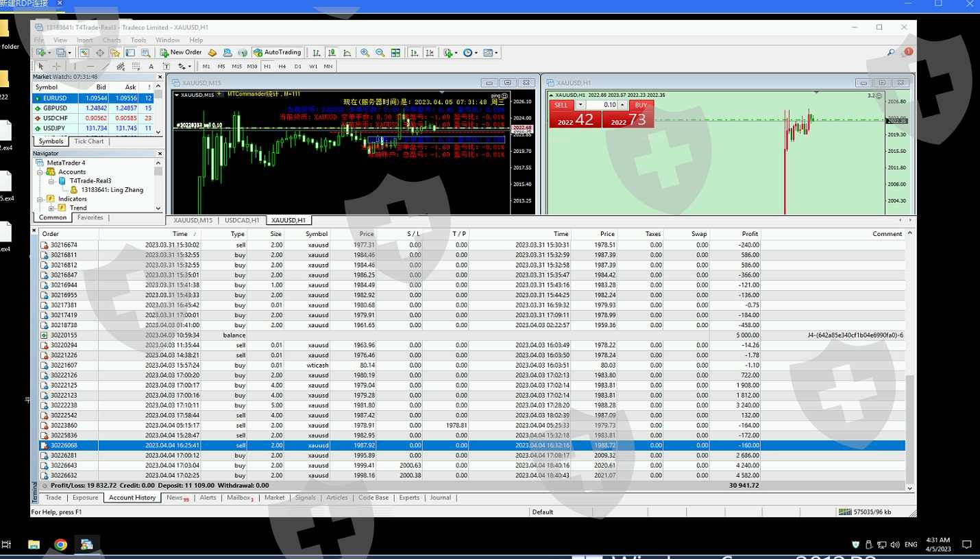This screenshot has height=559, width=980.
Task: Click the Zoom In magnifier icon
Action: click(365, 52)
